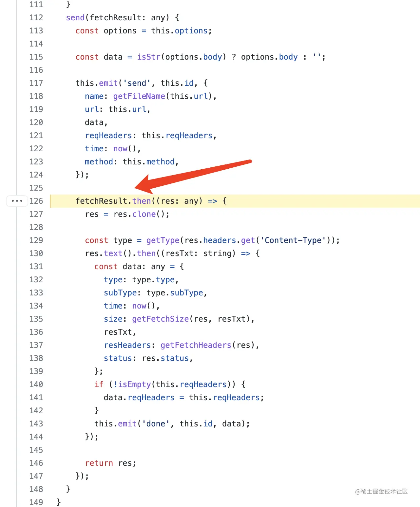This screenshot has height=507, width=420.
Task: Click 'this.options' on line 113
Action: pyautogui.click(x=180, y=30)
